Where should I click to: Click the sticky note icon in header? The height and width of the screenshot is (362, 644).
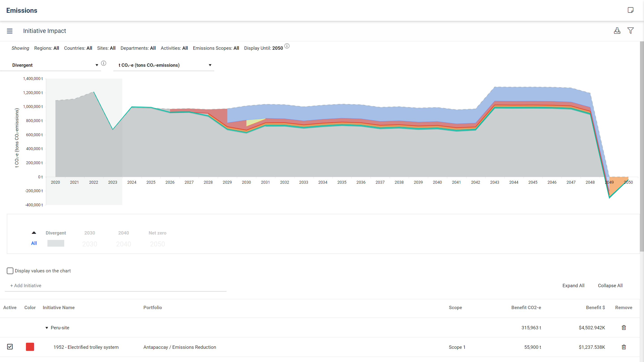tap(631, 10)
